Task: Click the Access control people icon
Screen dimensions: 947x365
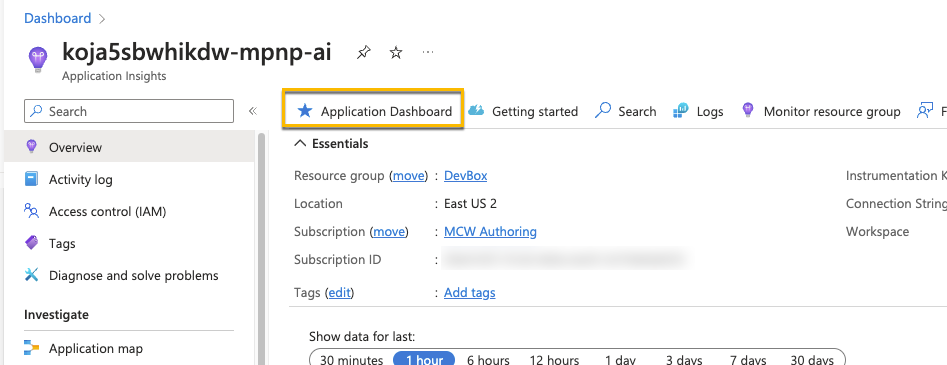Action: 31,211
